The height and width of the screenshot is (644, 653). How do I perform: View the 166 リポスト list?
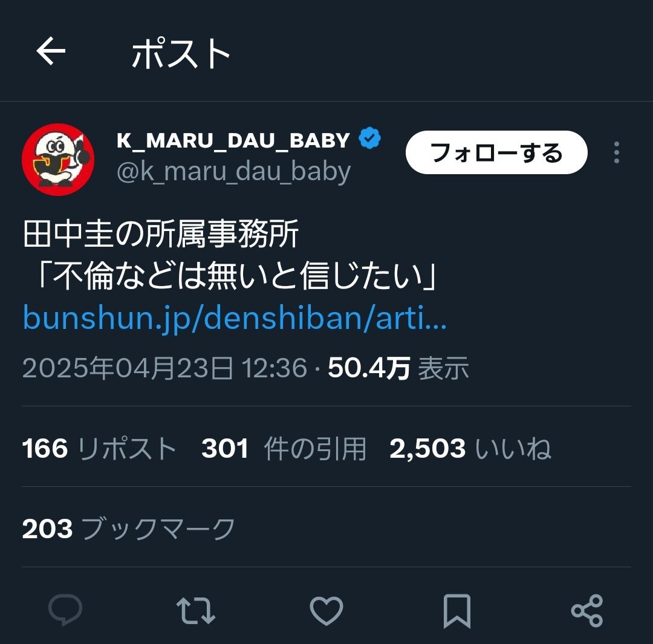tap(99, 449)
